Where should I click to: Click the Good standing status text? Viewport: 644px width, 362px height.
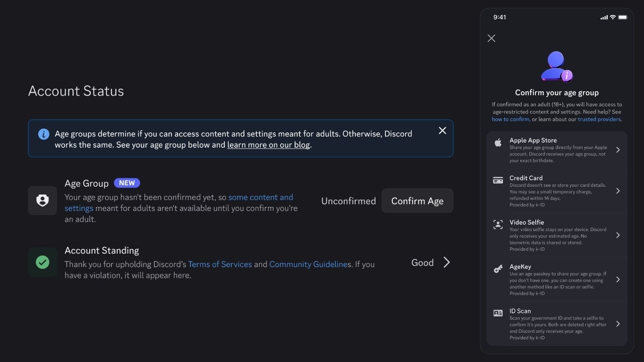click(422, 263)
